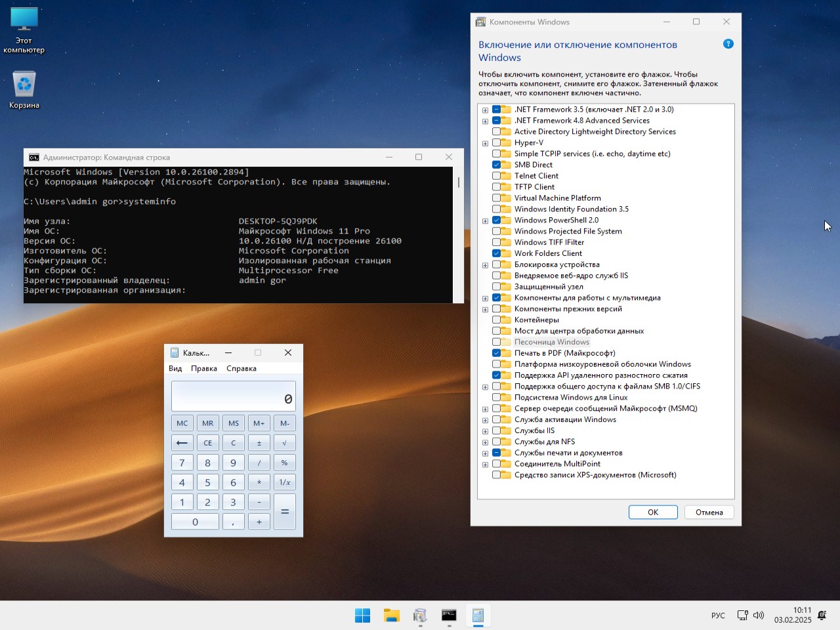Click the blue help question mark icon
The width and height of the screenshot is (840, 630).
(728, 44)
